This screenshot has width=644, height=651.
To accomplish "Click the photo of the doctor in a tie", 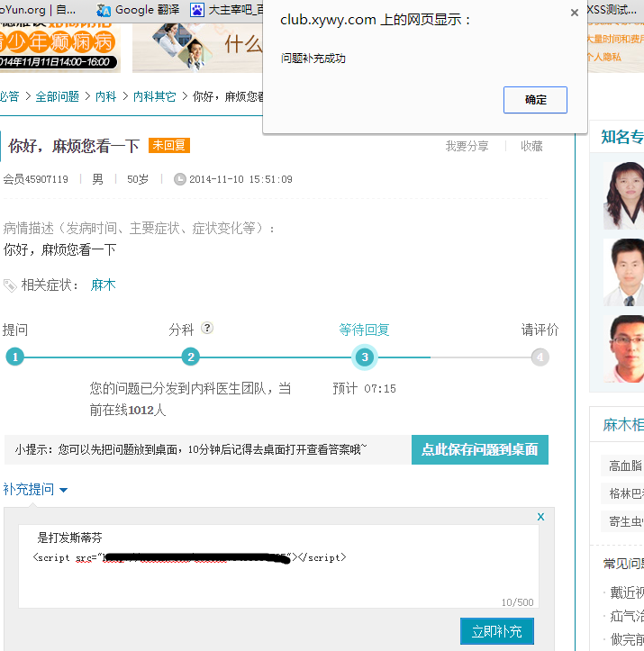I will click(623, 272).
